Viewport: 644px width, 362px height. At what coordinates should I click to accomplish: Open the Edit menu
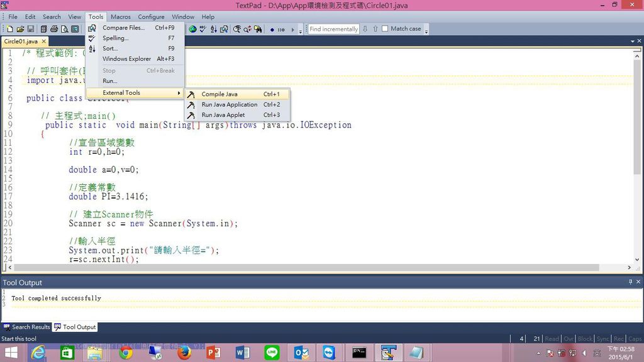[30, 17]
